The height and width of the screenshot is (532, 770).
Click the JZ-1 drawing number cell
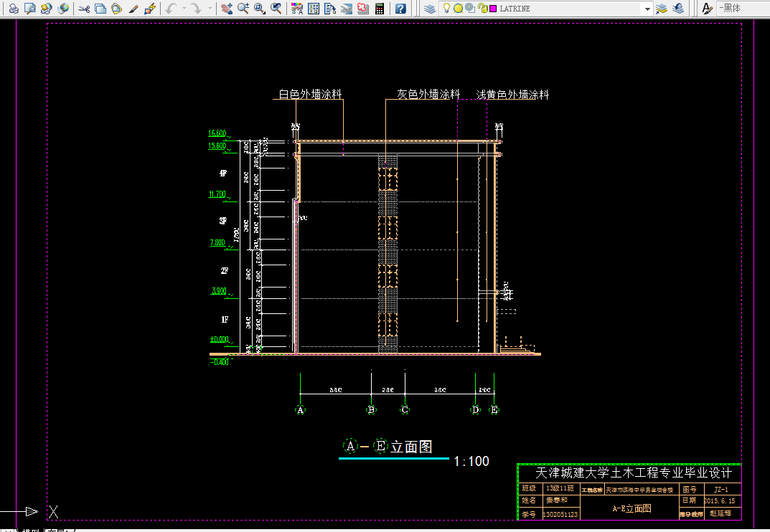(721, 489)
